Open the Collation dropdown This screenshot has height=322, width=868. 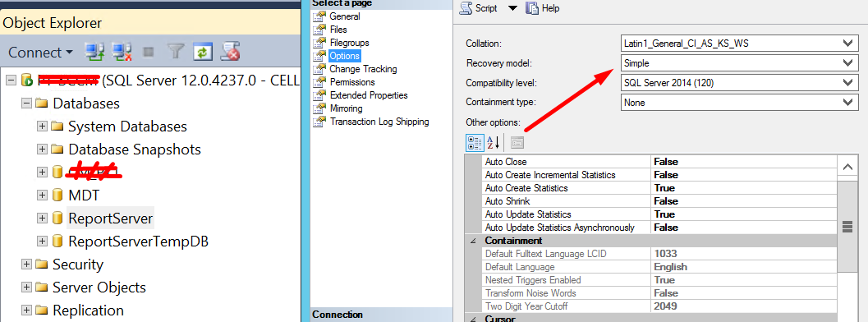(739, 44)
